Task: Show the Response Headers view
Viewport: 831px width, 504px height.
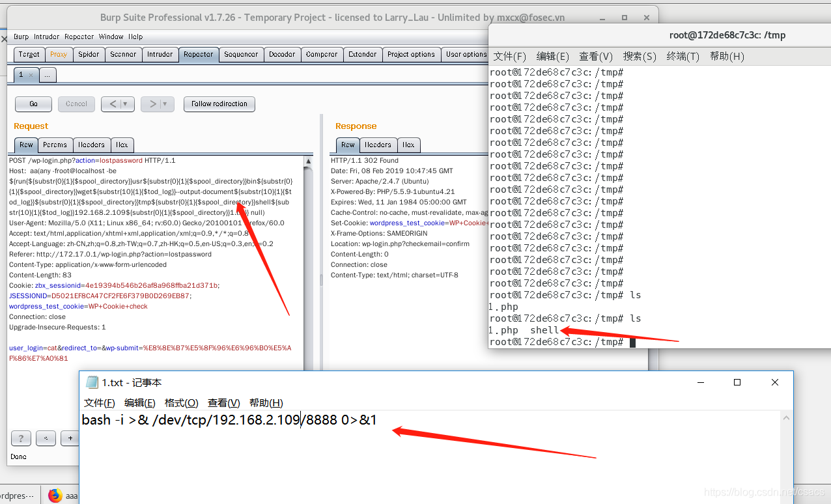Action: pos(378,145)
